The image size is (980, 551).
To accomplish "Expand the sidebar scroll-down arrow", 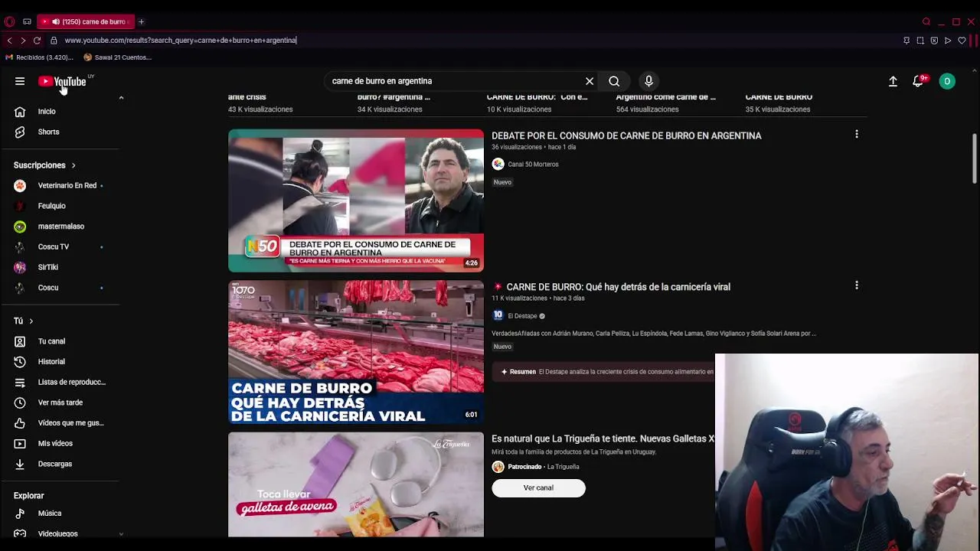I will click(x=121, y=533).
